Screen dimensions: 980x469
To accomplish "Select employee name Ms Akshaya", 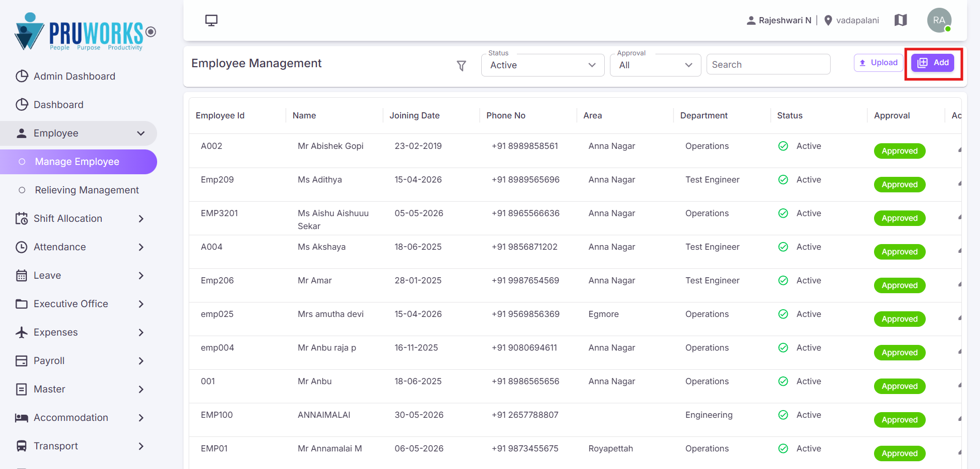I will tap(321, 247).
